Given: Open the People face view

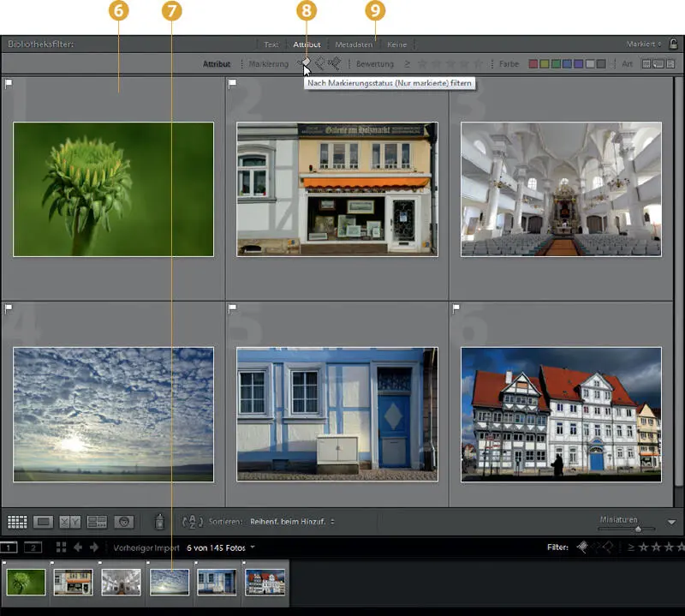Looking at the screenshot, I should click(123, 522).
